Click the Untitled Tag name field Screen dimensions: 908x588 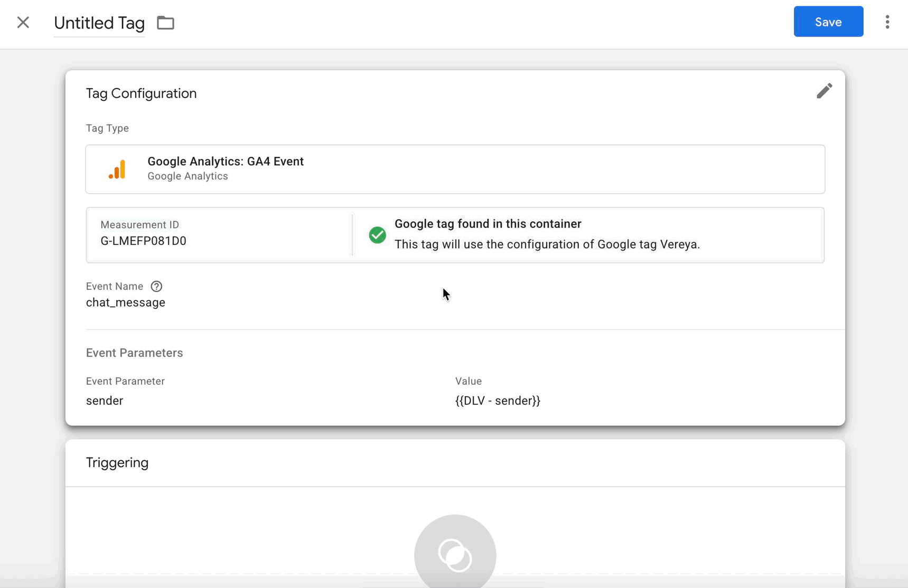[99, 23]
